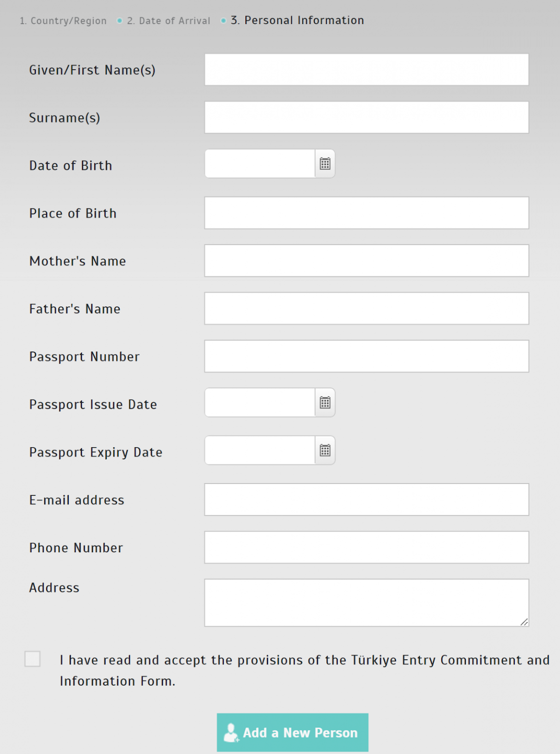560x754 pixels.
Task: Click the Passport Expiry Date text field
Action: [x=260, y=451]
